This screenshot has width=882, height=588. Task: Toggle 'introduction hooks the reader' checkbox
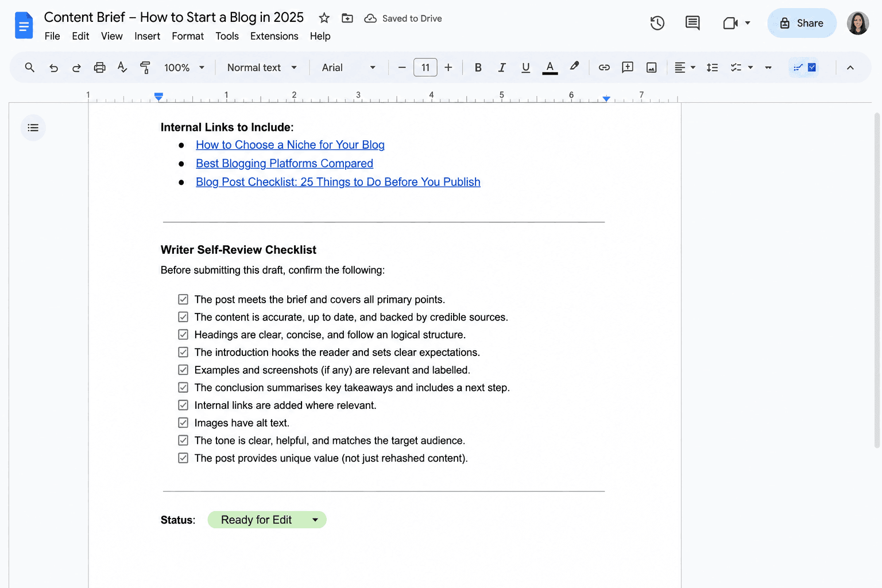pos(183,352)
